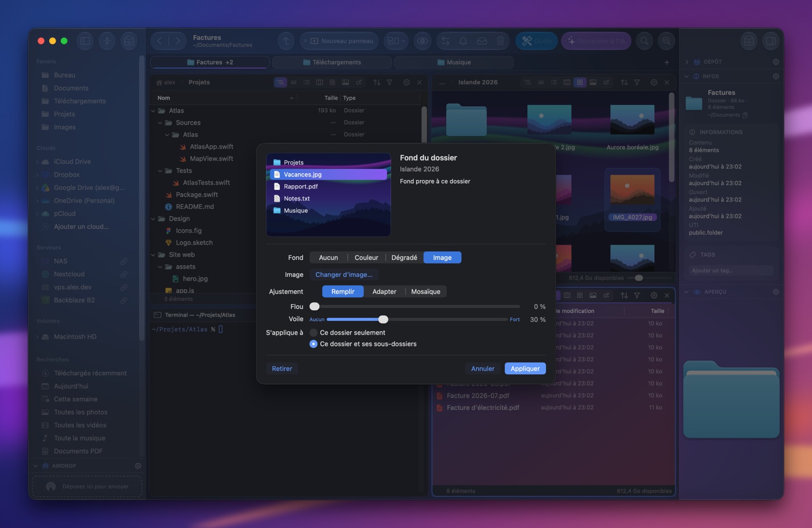Click the magnifier search icon in toolbar

click(x=645, y=41)
